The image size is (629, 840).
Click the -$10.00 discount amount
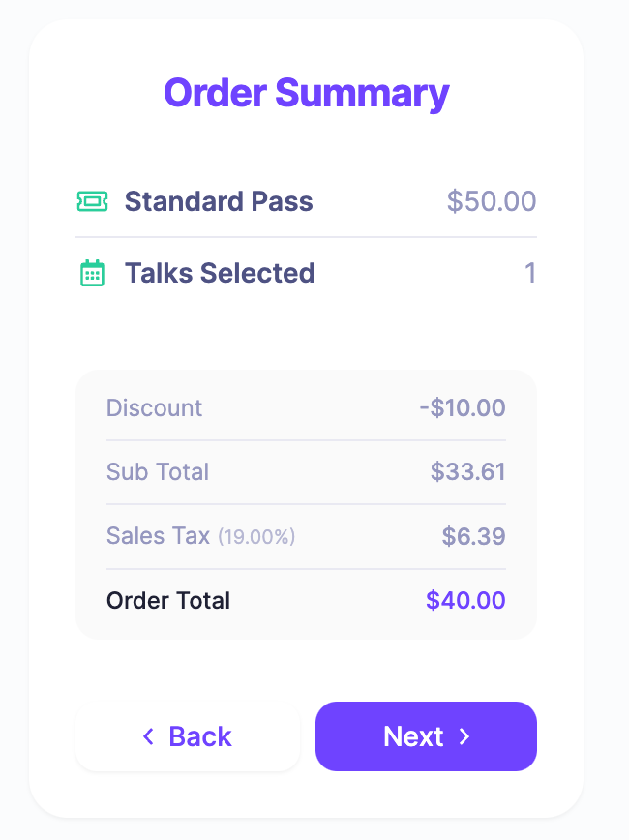pos(463,407)
